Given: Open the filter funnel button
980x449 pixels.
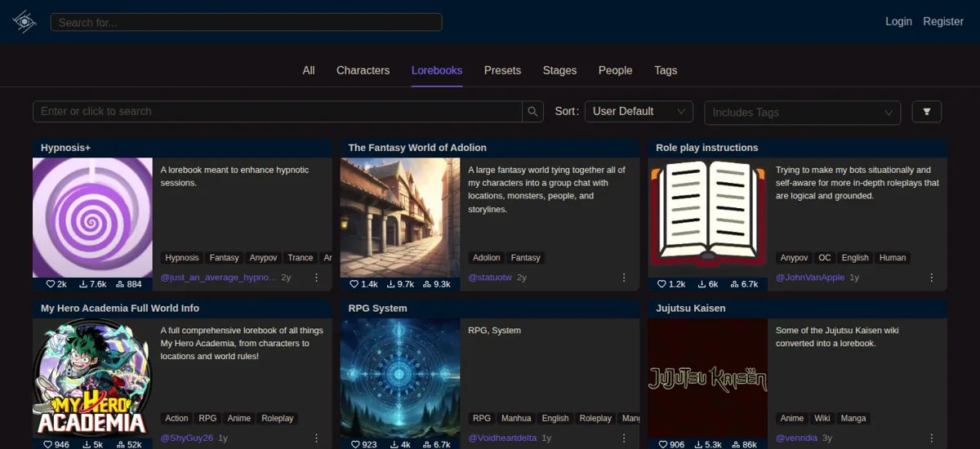Looking at the screenshot, I should (927, 112).
